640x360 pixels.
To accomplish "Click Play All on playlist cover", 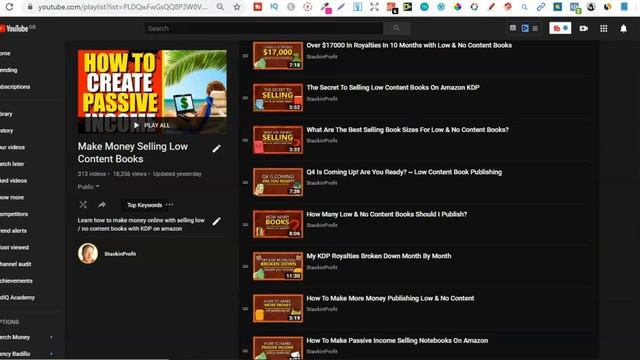I will point(152,125).
